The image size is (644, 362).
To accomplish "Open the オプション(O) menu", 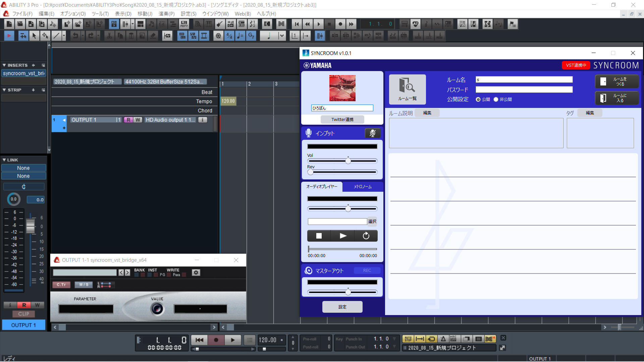I will tap(73, 14).
